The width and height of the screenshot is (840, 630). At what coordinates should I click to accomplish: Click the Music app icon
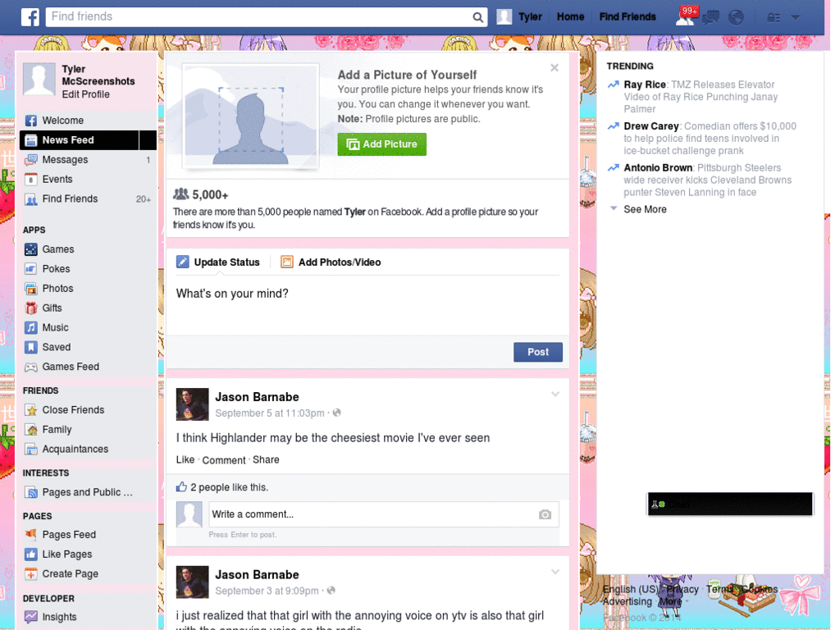click(x=31, y=328)
